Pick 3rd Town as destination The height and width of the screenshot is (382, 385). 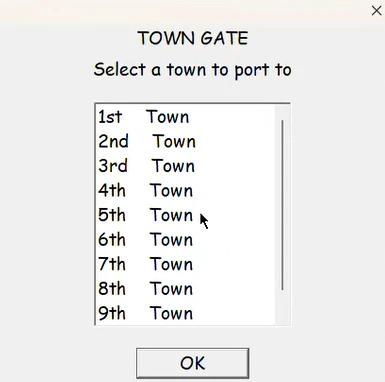147,166
